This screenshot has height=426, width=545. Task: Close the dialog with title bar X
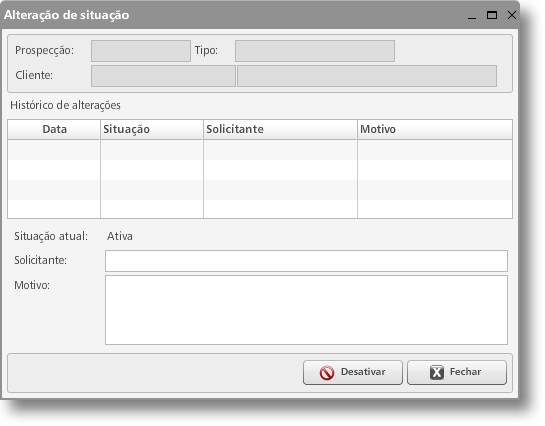[512, 15]
